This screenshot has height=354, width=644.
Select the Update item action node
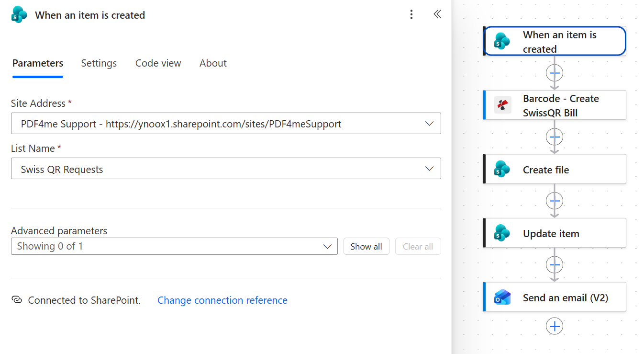point(555,233)
